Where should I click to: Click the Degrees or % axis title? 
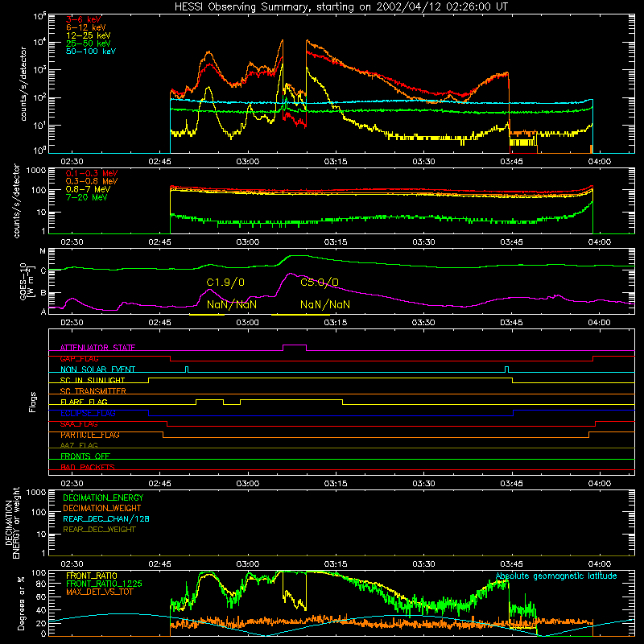coord(21,603)
